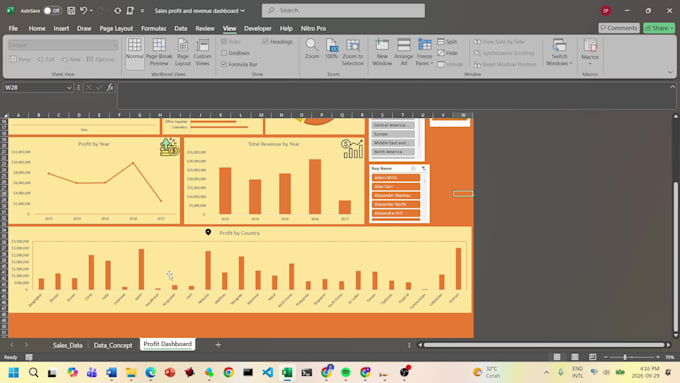Image resolution: width=680 pixels, height=383 pixels.
Task: Click Zoom to Selection
Action: tap(353, 52)
